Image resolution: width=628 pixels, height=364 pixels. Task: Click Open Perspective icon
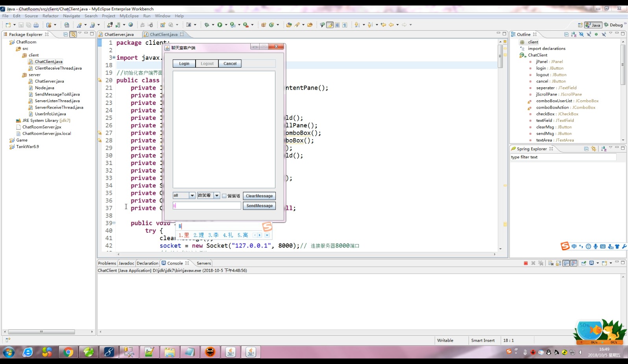pos(580,25)
